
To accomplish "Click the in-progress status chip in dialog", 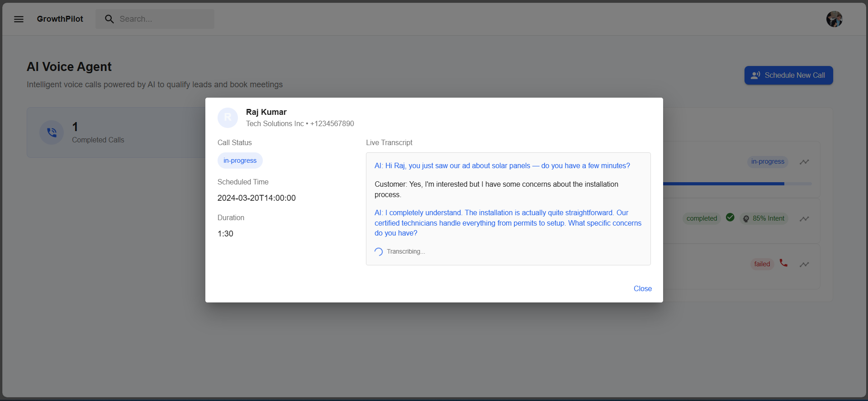I will tap(240, 160).
